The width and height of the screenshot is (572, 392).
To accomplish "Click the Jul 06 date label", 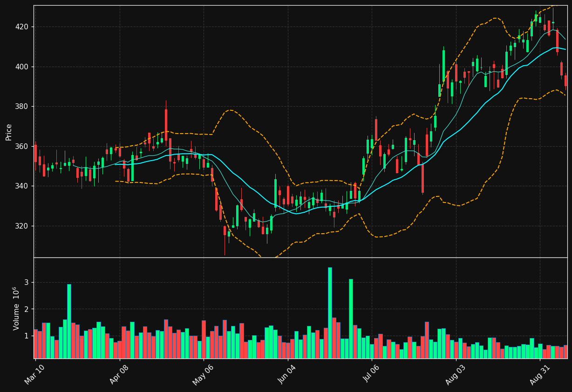I will click(x=372, y=374).
